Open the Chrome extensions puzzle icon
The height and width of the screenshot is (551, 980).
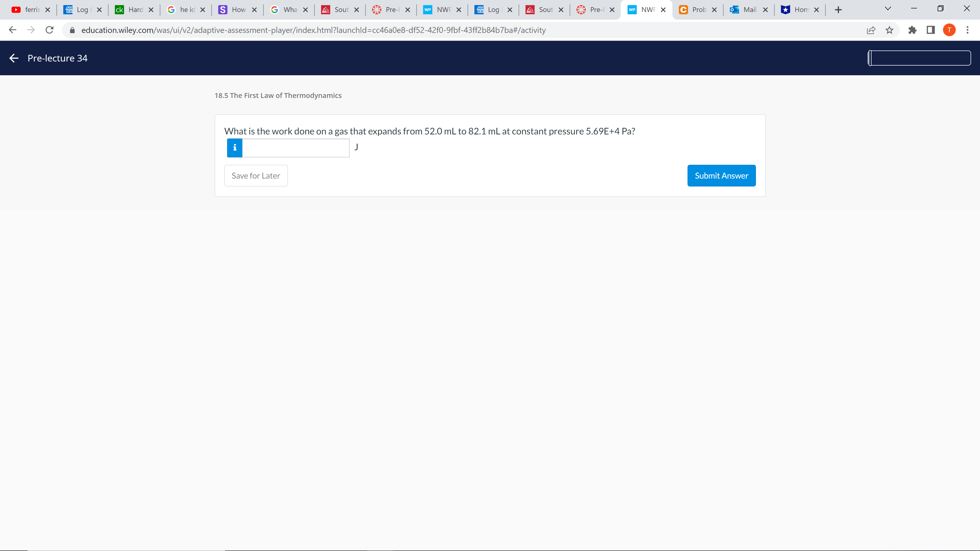click(912, 30)
